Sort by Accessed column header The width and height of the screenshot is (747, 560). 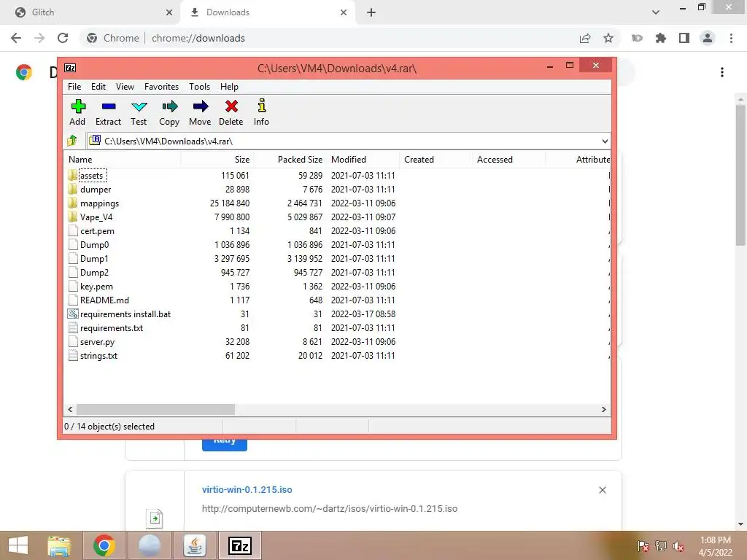tap(508, 160)
